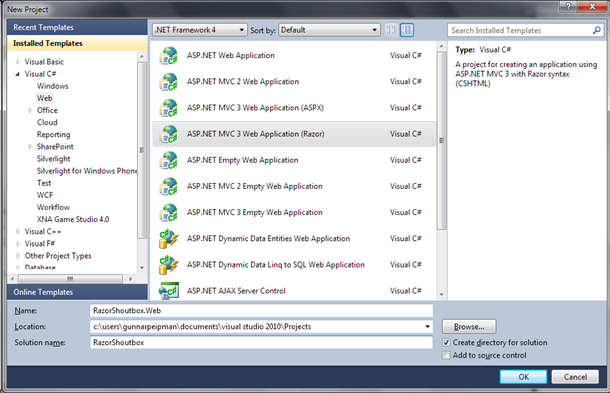This screenshot has width=610, height=393.
Task: Select the Reporting category
Action: 53,135
